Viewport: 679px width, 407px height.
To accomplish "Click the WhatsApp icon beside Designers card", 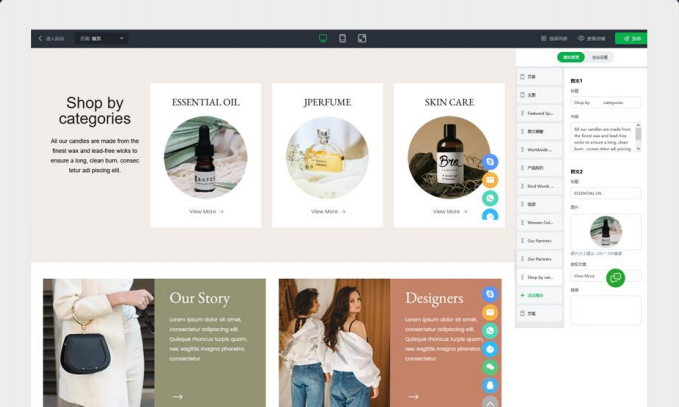I will (490, 331).
